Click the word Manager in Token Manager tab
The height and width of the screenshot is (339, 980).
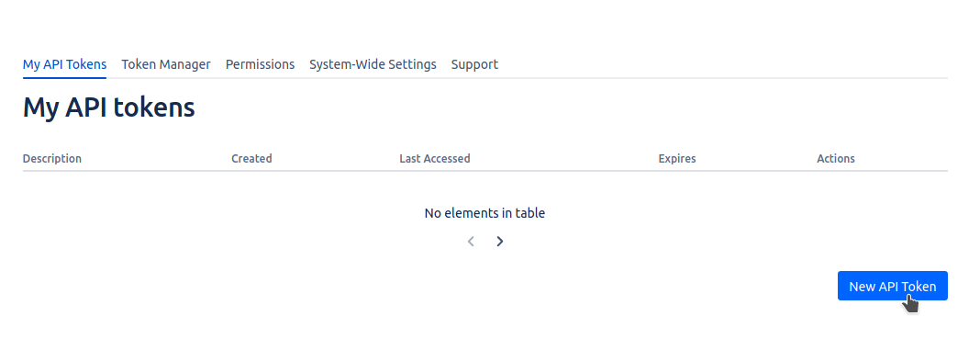pyautogui.click(x=184, y=64)
